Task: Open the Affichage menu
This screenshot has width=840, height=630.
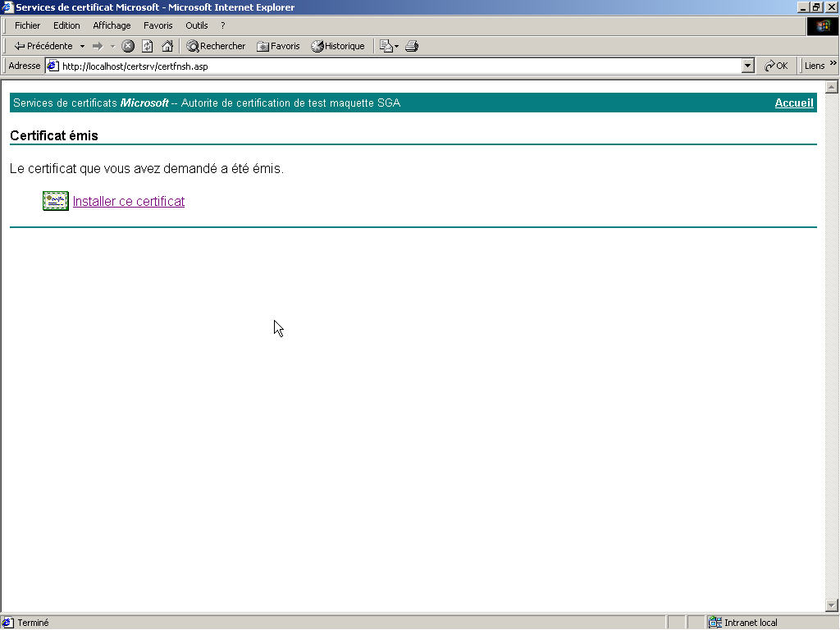Action: [x=112, y=25]
